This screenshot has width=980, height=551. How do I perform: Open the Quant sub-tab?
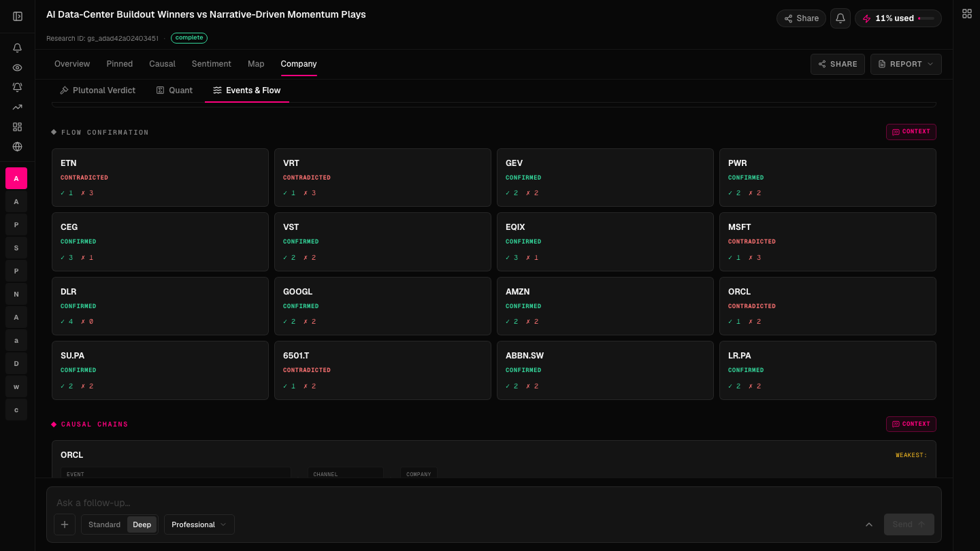click(174, 90)
